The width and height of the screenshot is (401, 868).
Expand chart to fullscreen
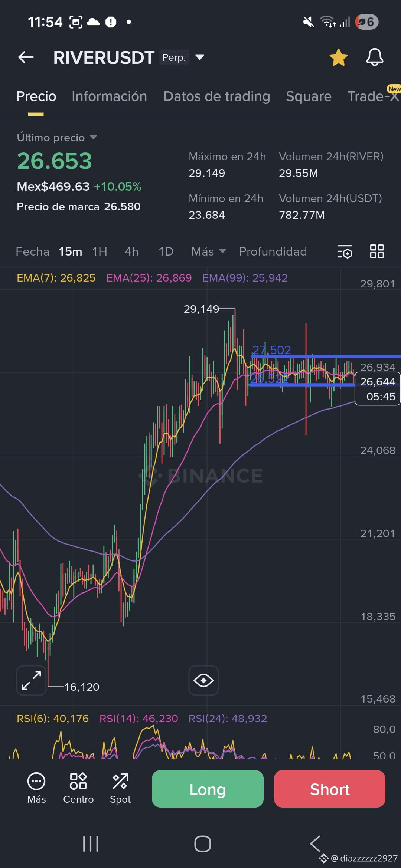[x=31, y=680]
